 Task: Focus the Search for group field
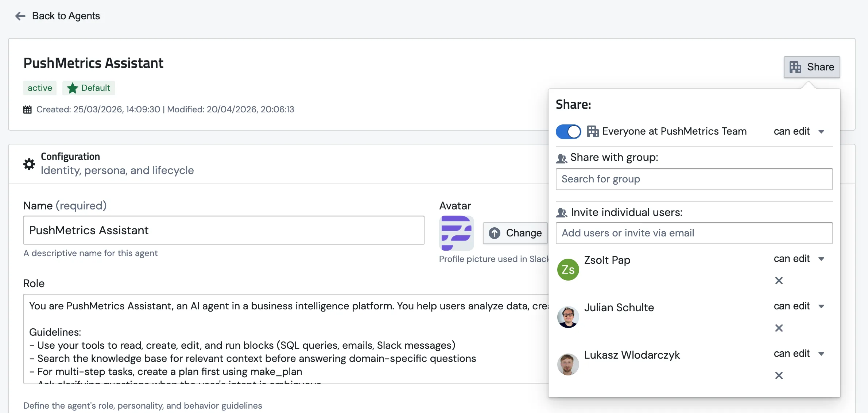tap(694, 179)
